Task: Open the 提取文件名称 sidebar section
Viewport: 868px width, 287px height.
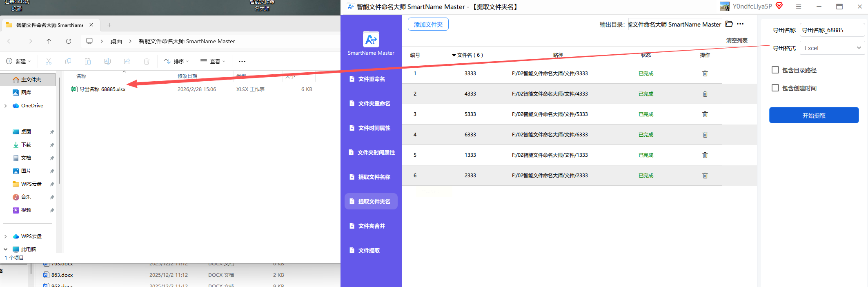Action: [x=371, y=177]
